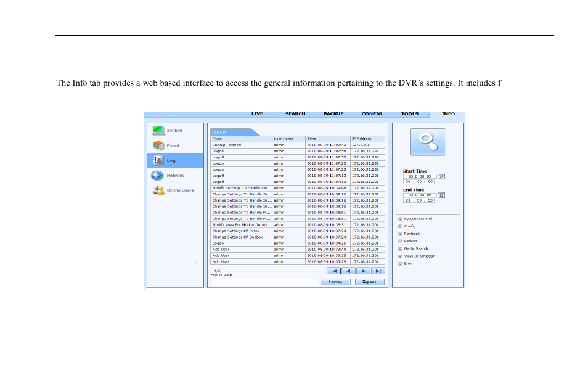Switch to the SEARCH tab

295,113
